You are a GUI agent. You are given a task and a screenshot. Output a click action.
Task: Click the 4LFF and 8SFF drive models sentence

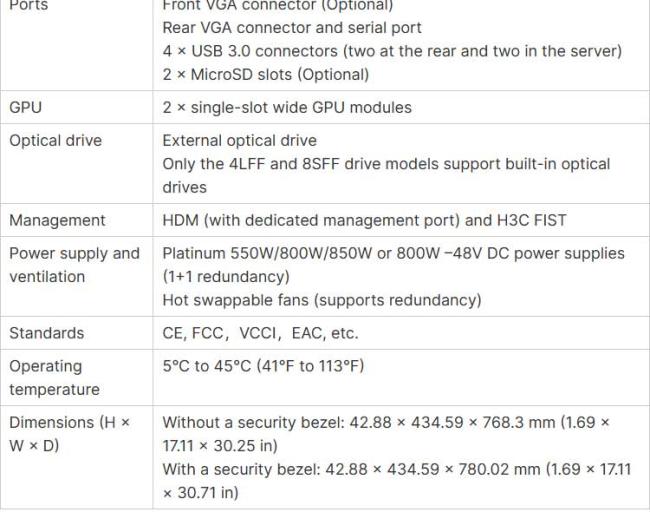tap(386, 175)
